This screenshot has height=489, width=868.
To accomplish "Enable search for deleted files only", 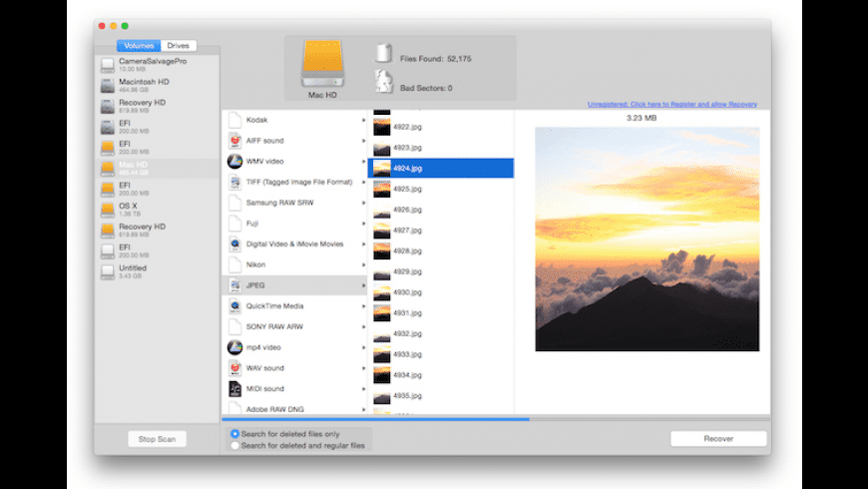I will [235, 434].
